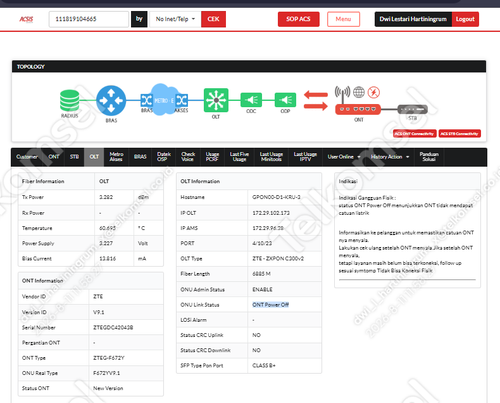Screen dimensions: 500x403
Task: Click the OLT node icon in topology
Action: (216, 100)
